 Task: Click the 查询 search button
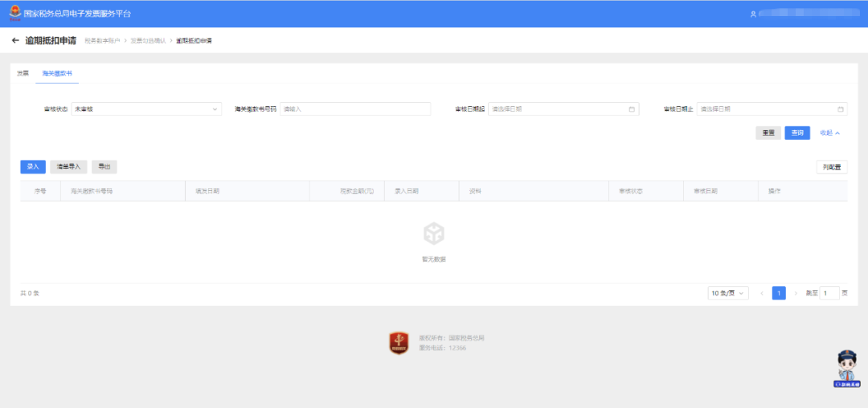click(x=797, y=133)
